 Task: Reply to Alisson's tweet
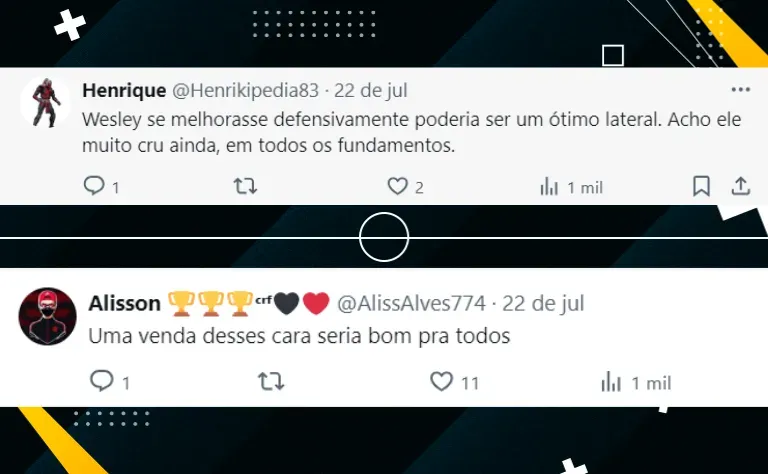pos(102,381)
